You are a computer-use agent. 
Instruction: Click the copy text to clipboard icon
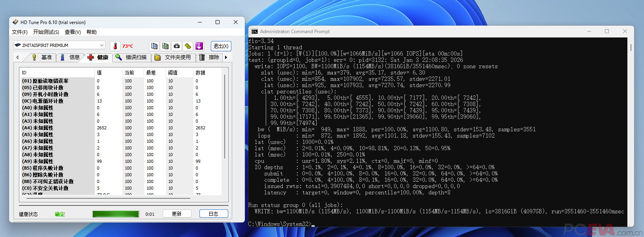point(154,46)
